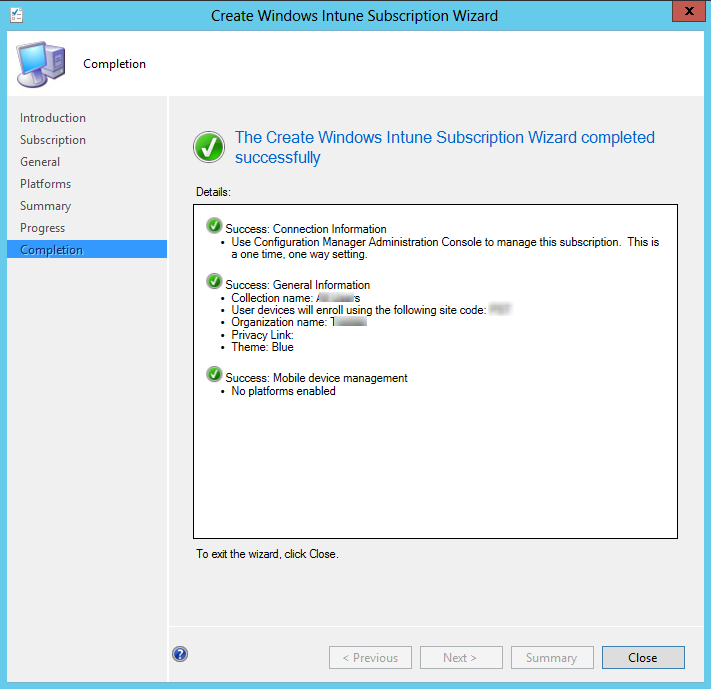
Task: Click the 'Collection name:' line
Action: pos(296,298)
